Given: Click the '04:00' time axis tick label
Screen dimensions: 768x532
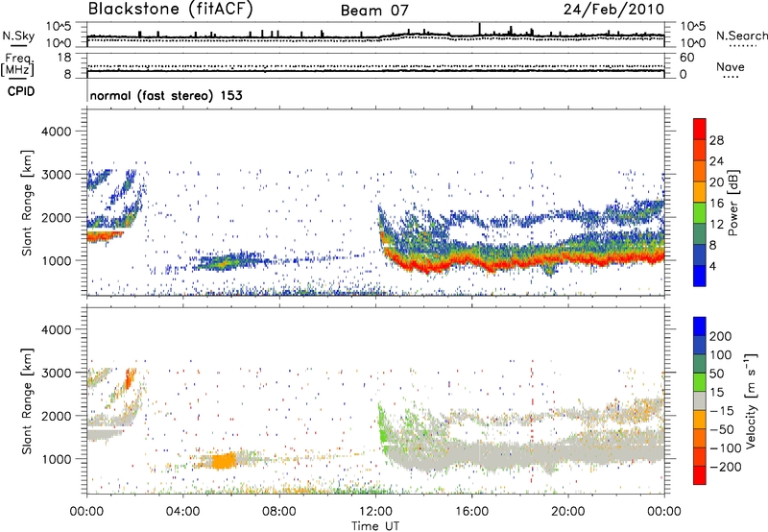Looking at the screenshot, I should point(182,512).
